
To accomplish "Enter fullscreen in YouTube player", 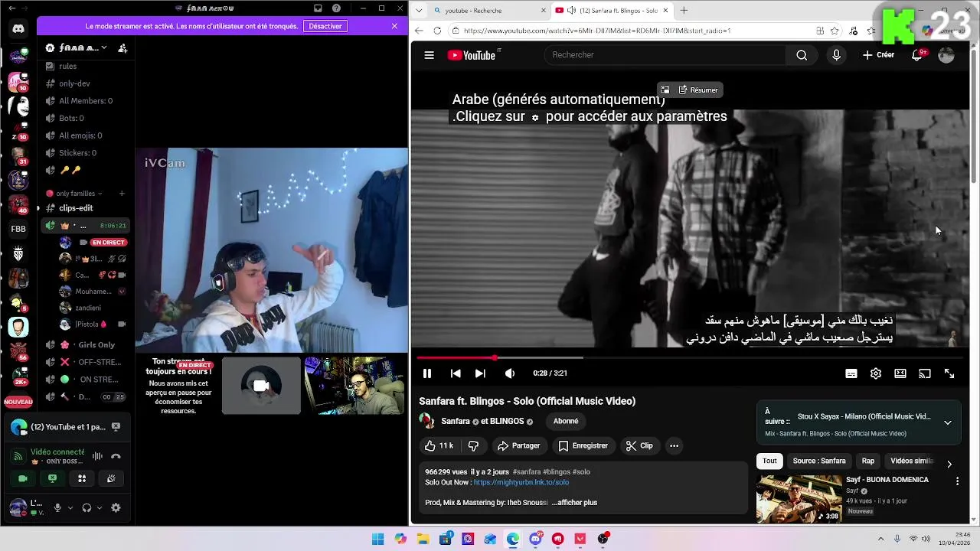I will [x=949, y=373].
